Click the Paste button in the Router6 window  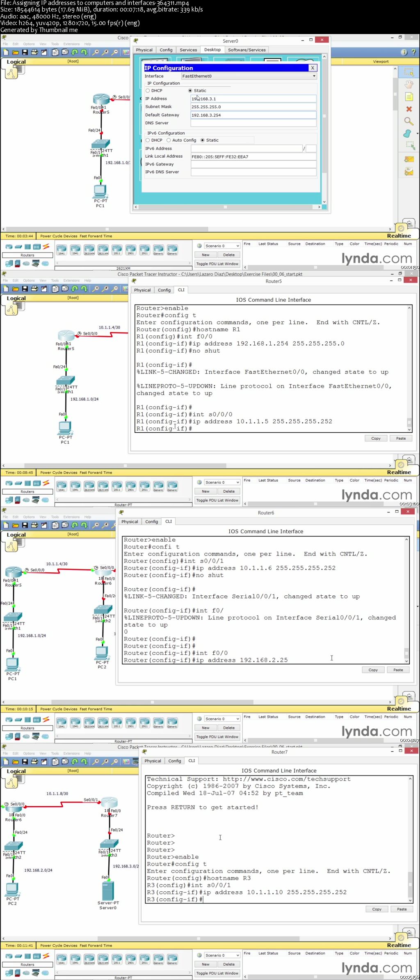398,670
